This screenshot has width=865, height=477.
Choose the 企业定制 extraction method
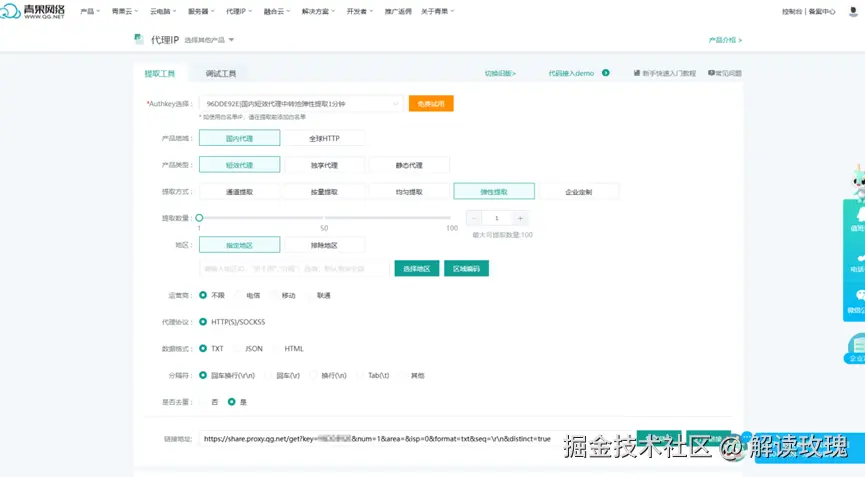pos(579,191)
